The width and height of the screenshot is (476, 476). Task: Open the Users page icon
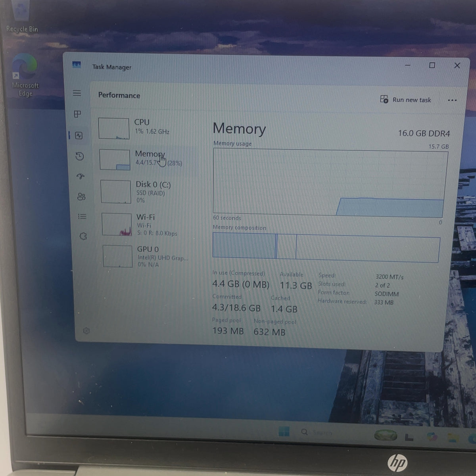tap(81, 197)
